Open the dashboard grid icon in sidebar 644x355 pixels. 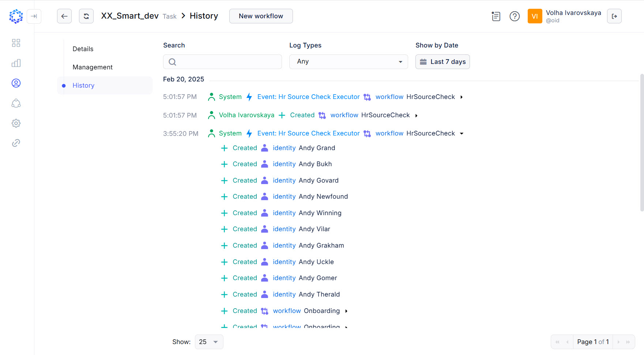click(x=16, y=43)
